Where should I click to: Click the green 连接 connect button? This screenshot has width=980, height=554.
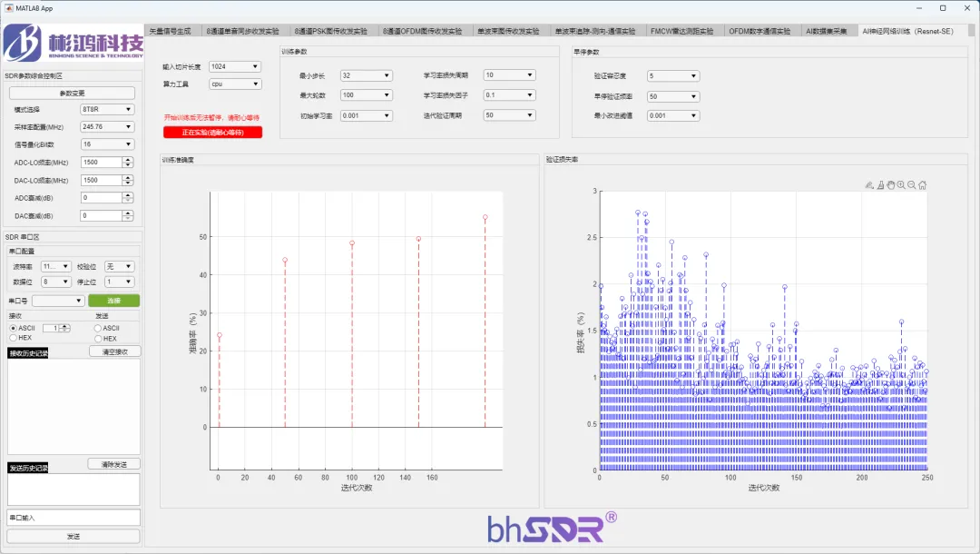[113, 301]
